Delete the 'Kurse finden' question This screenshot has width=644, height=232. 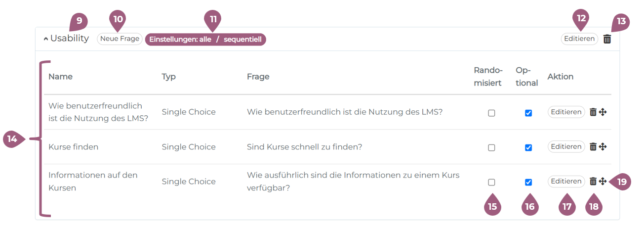click(593, 146)
